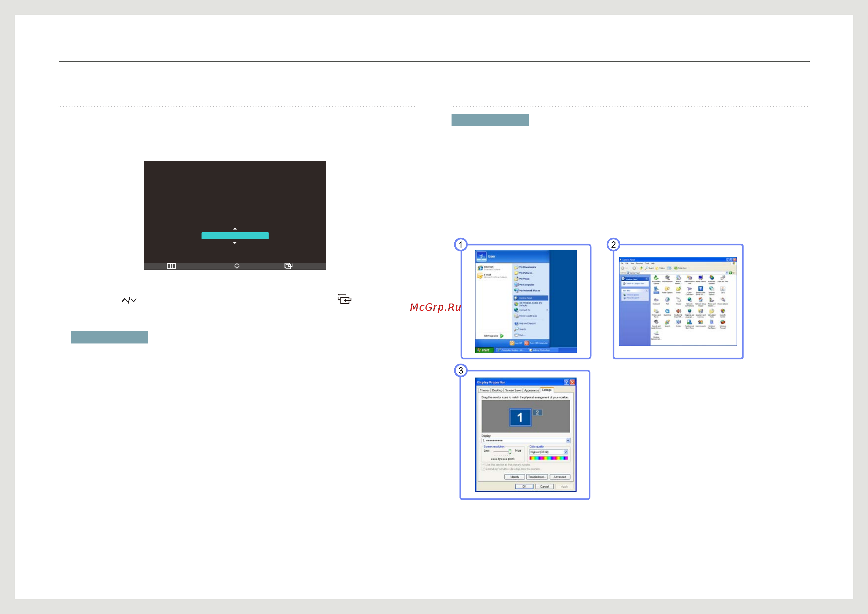Open Internet Explorer in Start menu

[489, 268]
